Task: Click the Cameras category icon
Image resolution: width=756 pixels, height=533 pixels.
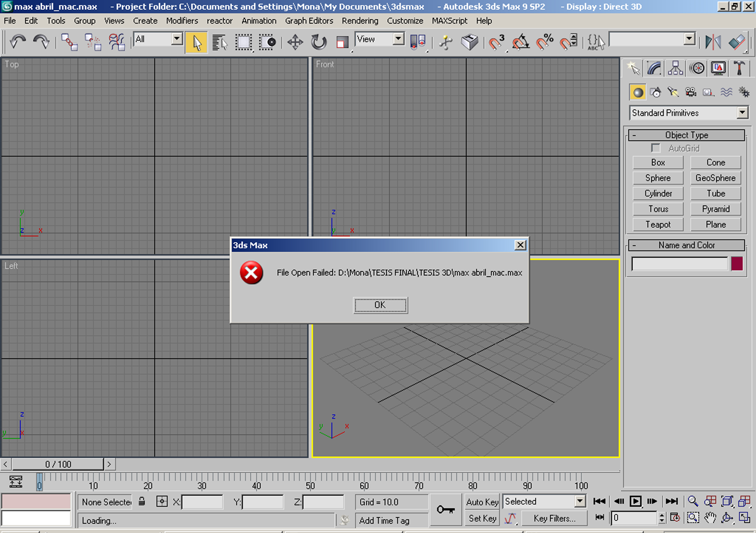Action: click(690, 92)
